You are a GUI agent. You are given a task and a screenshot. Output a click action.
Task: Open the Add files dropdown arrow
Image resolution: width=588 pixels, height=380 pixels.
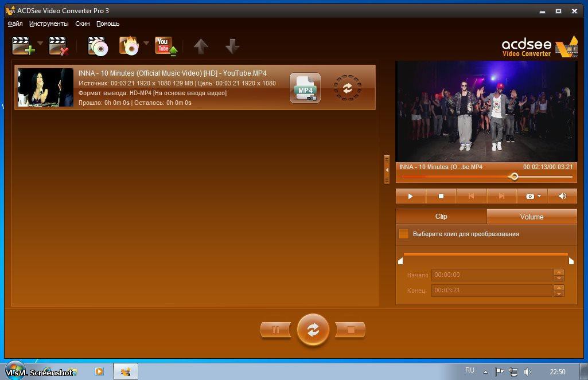[40, 43]
